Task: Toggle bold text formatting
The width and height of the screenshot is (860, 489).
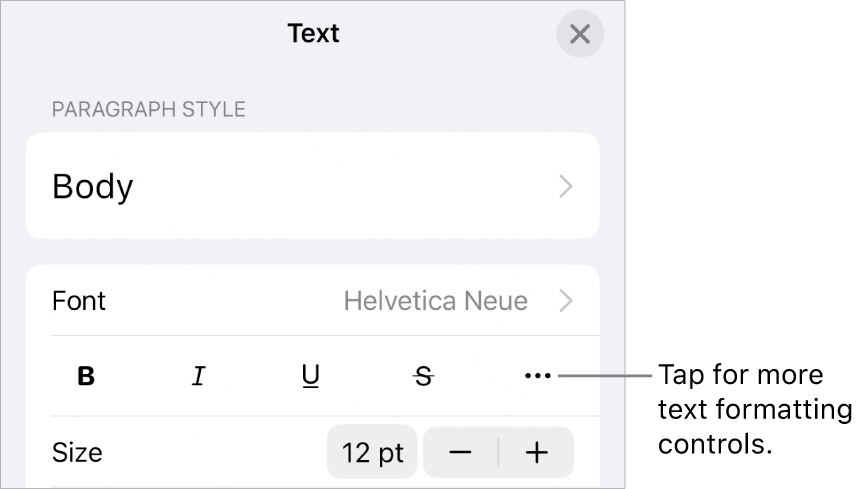Action: click(x=87, y=377)
